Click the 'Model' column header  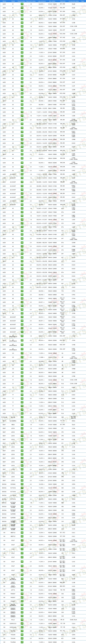click(13, 1)
